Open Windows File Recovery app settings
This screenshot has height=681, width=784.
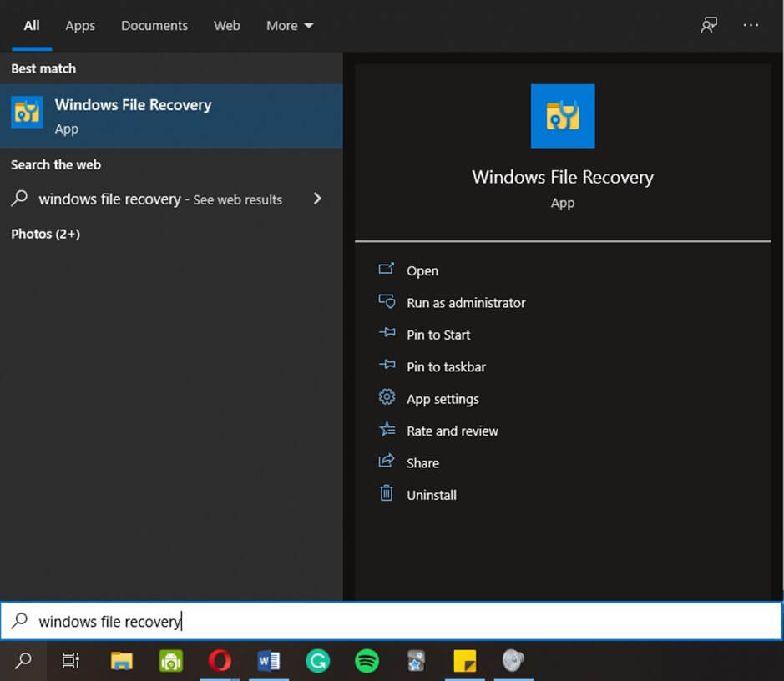[x=442, y=399]
